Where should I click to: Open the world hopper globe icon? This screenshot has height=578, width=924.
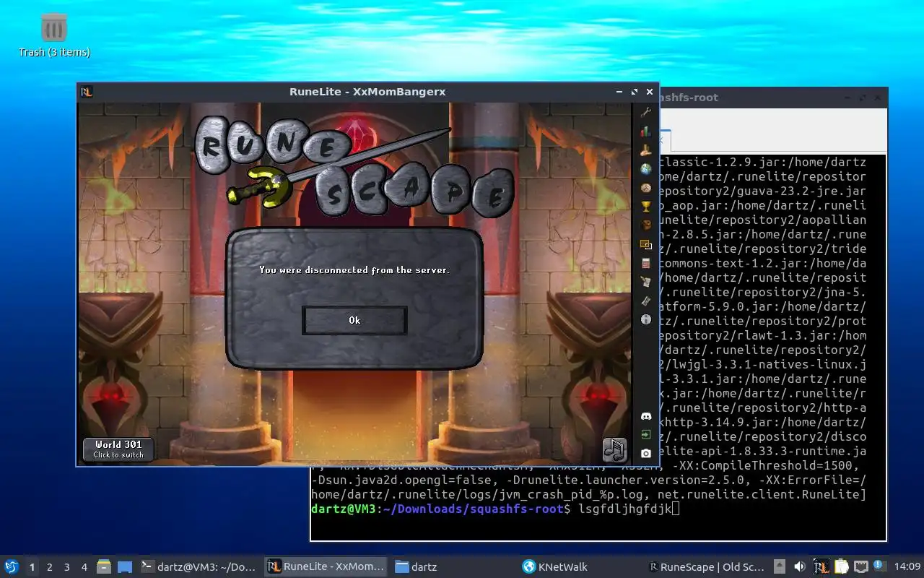point(646,169)
